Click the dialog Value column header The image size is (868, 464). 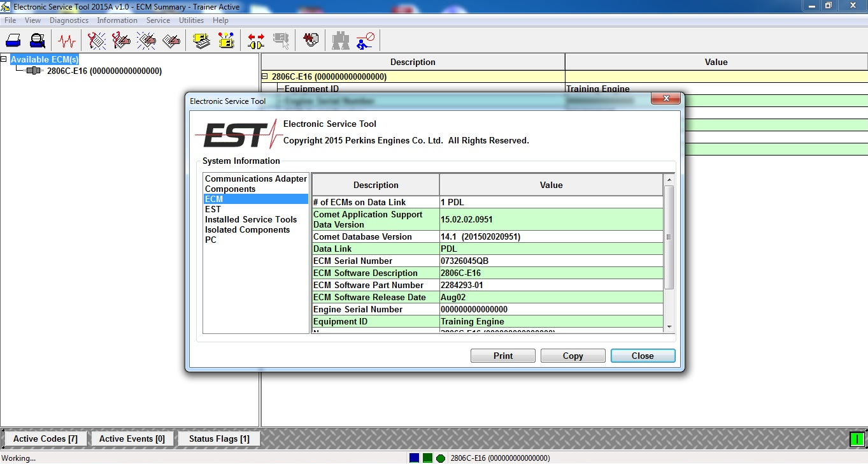pyautogui.click(x=551, y=185)
